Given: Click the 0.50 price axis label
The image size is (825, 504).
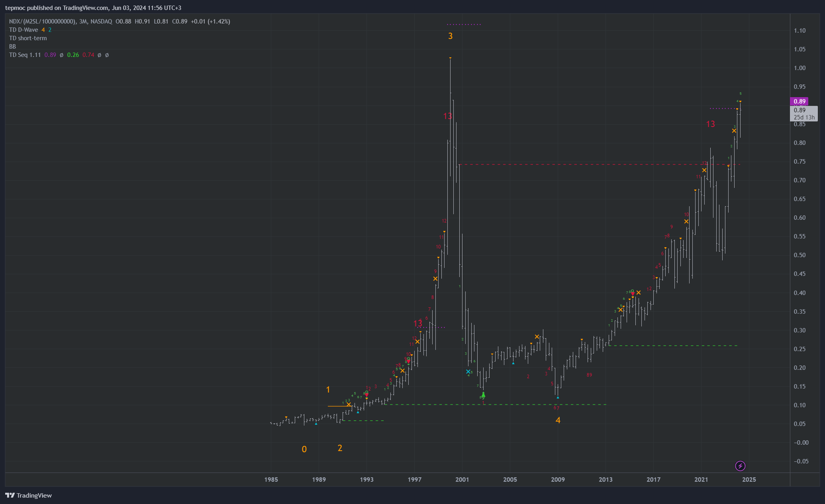Looking at the screenshot, I should click(x=800, y=255).
